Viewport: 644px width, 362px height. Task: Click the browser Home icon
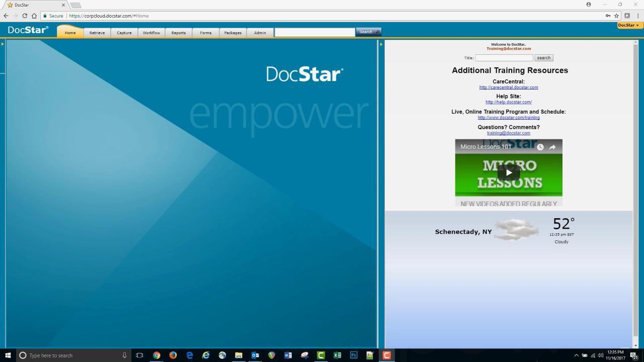34,16
